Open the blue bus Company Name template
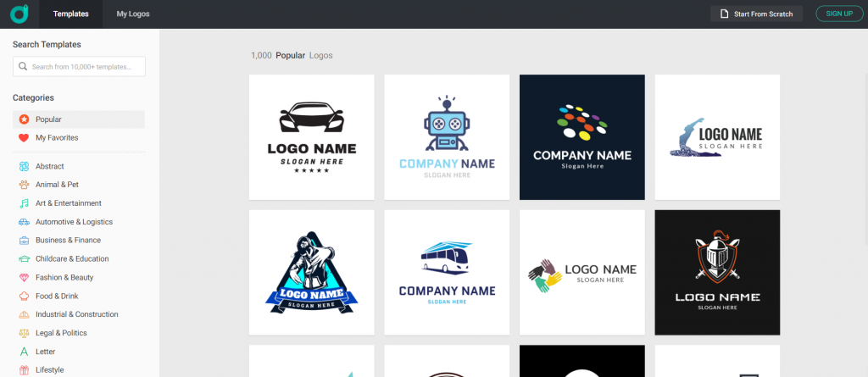Screen dimensions: 868x377 click(x=447, y=272)
